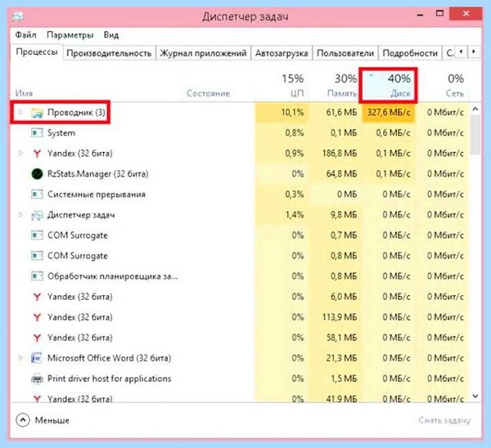Switch to the Журнал приложений tab
491x448 pixels.
203,53
